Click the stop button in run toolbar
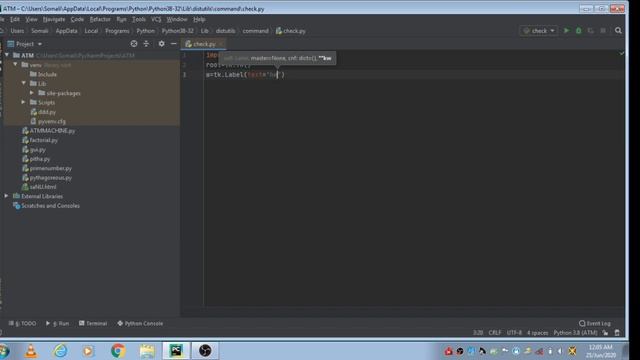The width and height of the screenshot is (640, 360). pos(603,31)
